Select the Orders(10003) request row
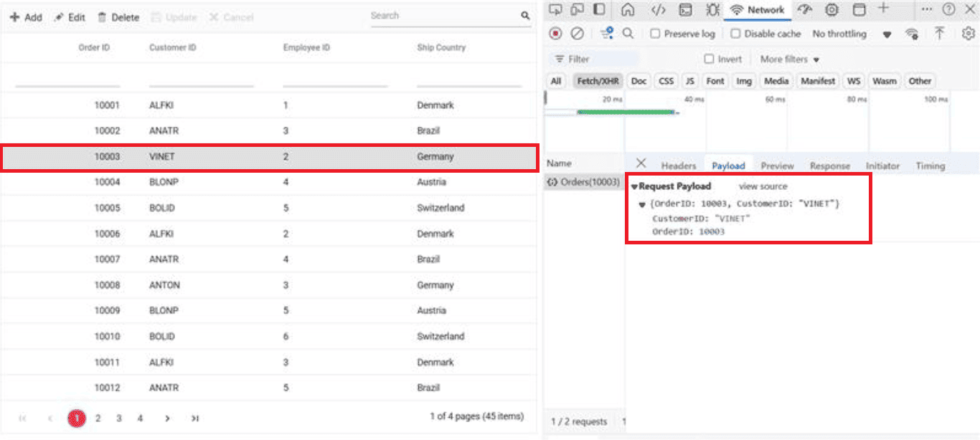Image resolution: width=980 pixels, height=440 pixels. click(x=584, y=182)
